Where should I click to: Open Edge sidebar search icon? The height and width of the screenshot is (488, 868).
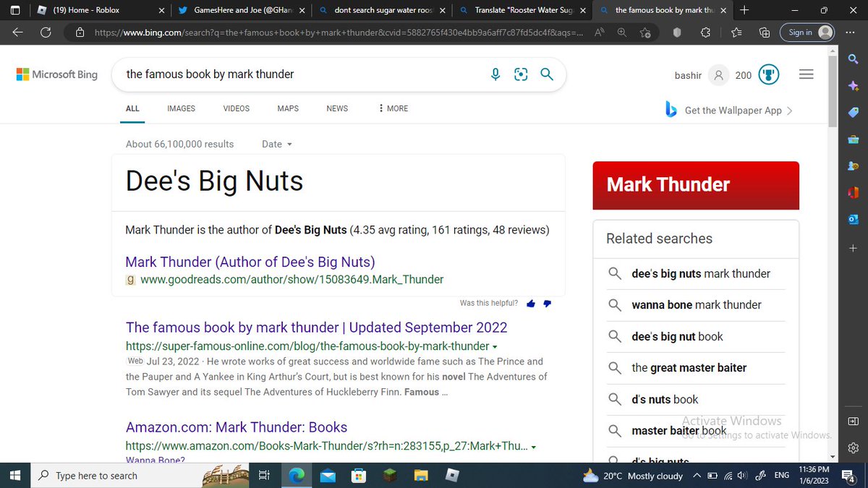pos(853,59)
